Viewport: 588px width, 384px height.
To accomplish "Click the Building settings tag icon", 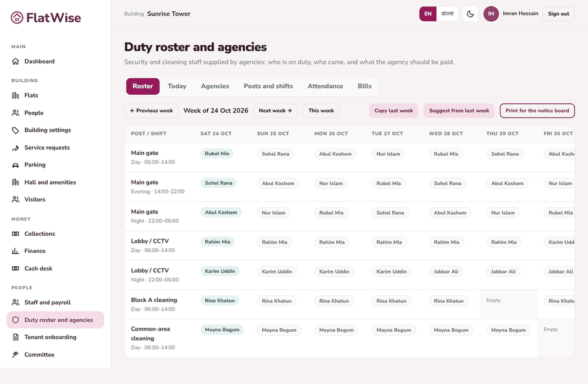I will 15,130.
